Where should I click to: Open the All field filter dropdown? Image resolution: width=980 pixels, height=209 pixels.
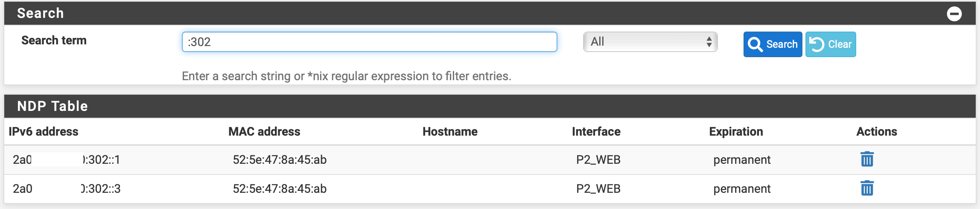pyautogui.click(x=650, y=42)
